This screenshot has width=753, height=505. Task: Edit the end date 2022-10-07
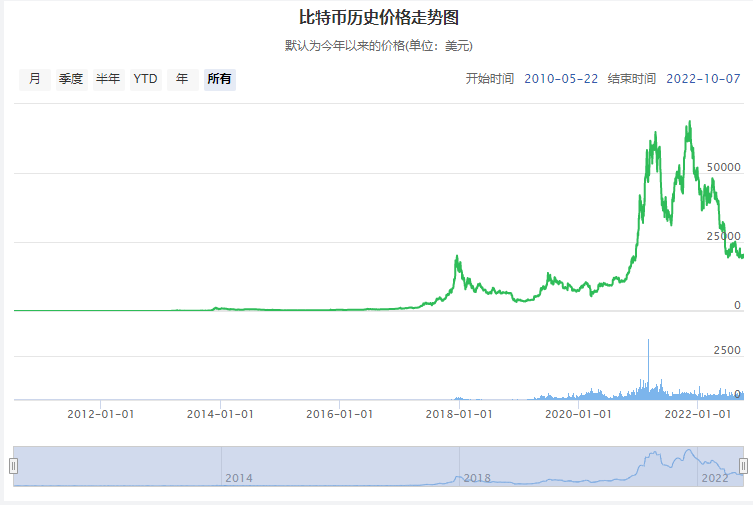coord(703,79)
